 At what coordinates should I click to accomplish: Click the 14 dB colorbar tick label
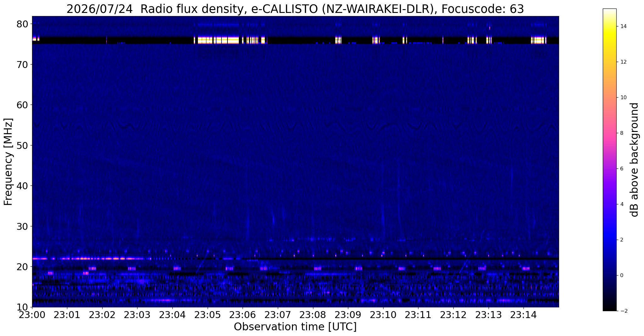tap(623, 26)
